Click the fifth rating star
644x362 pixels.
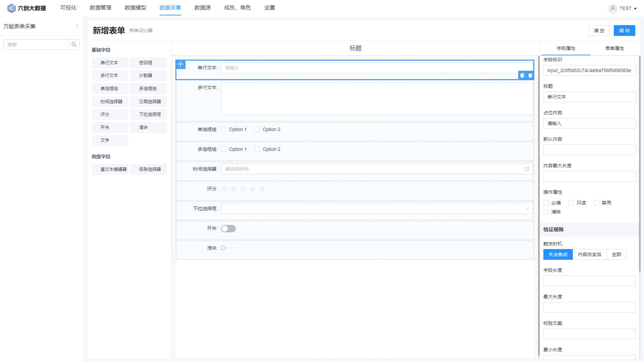262,189
